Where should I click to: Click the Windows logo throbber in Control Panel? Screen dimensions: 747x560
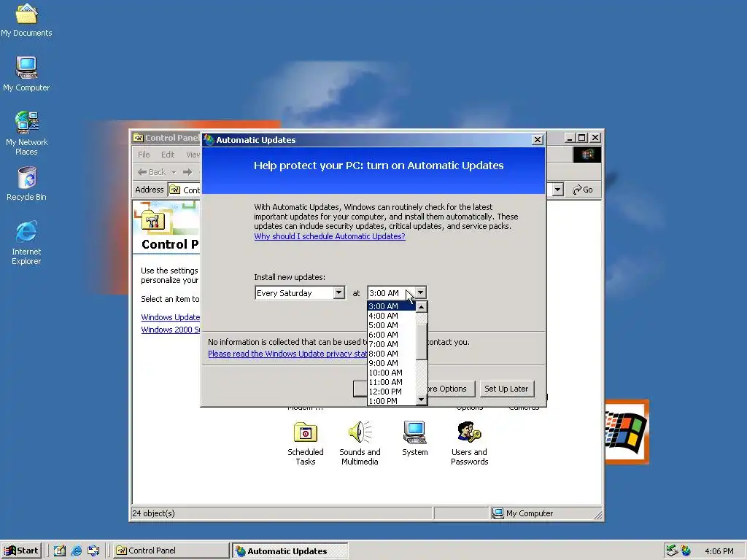click(x=587, y=155)
